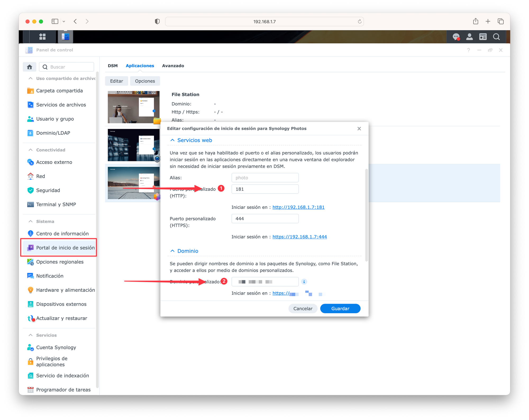529x420 pixels.
Task: Reload the page in Safari
Action: pyautogui.click(x=359, y=21)
